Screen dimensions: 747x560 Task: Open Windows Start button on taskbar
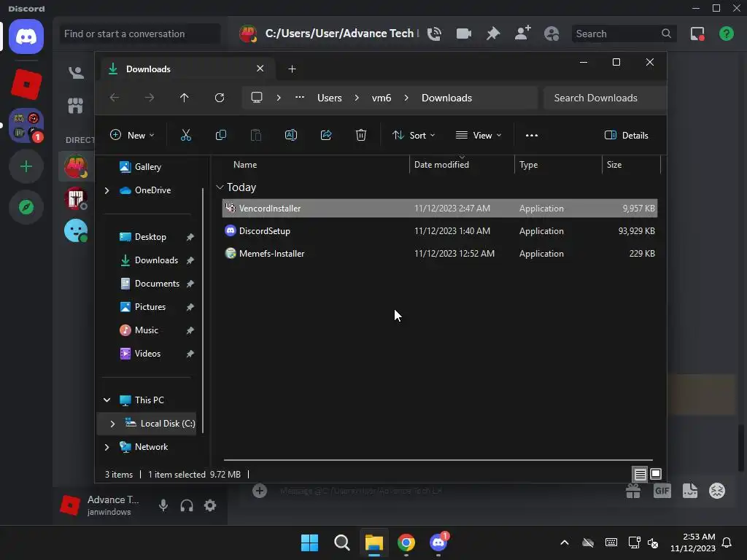(309, 542)
